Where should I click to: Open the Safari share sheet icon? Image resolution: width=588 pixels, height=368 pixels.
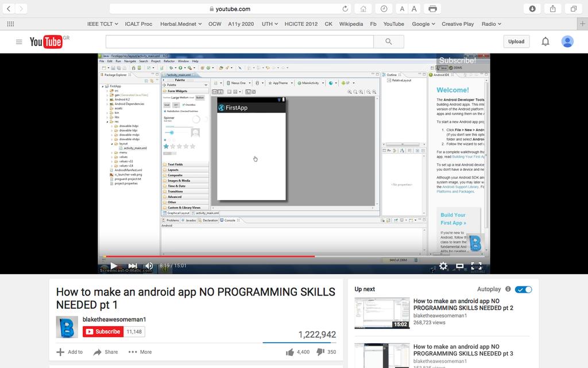click(553, 9)
